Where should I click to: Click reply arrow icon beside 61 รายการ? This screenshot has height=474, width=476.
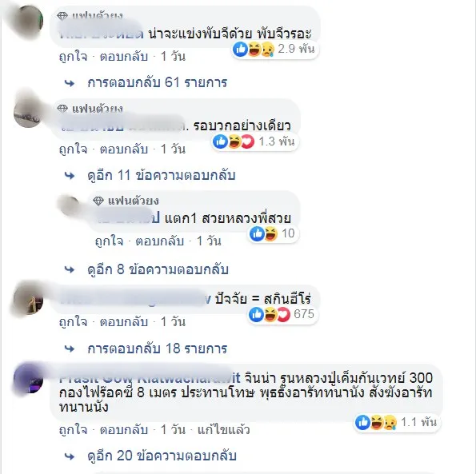click(x=70, y=83)
